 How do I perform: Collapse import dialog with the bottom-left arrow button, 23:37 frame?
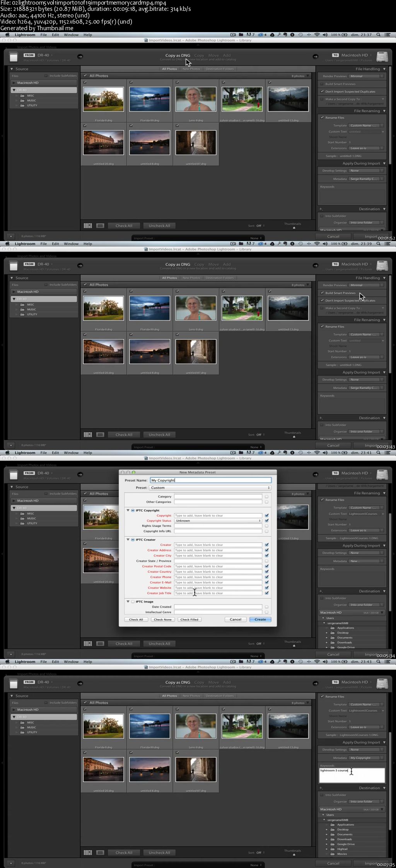pyautogui.click(x=11, y=236)
